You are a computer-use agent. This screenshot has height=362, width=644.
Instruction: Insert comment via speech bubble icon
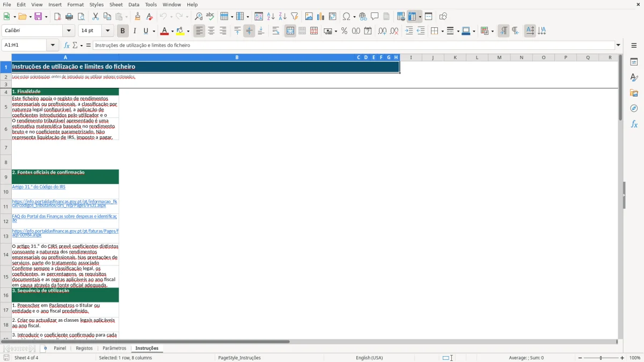375,17
